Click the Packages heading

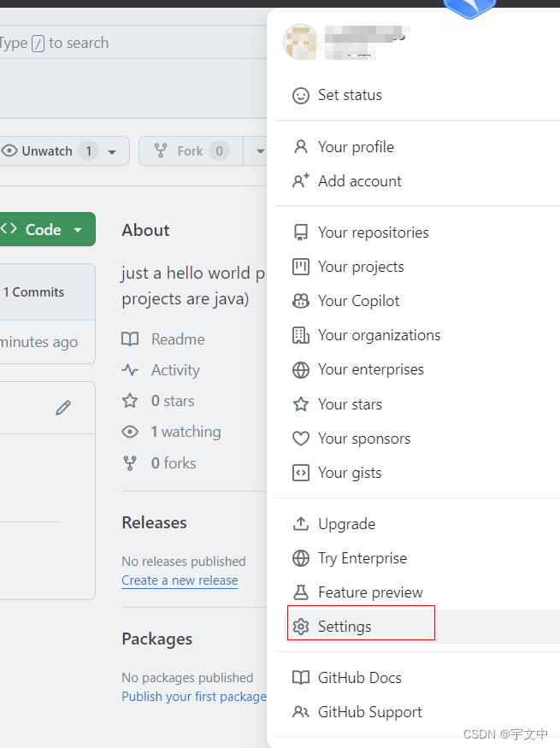157,639
